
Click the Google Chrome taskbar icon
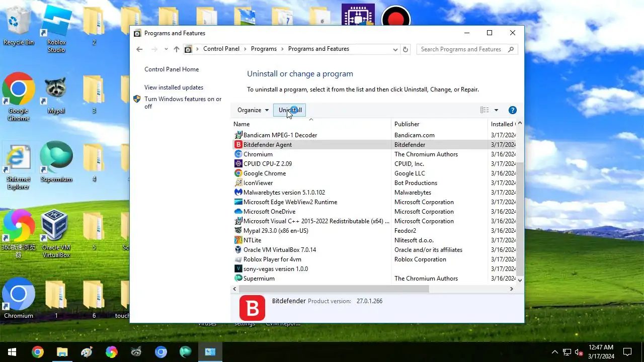38,352
